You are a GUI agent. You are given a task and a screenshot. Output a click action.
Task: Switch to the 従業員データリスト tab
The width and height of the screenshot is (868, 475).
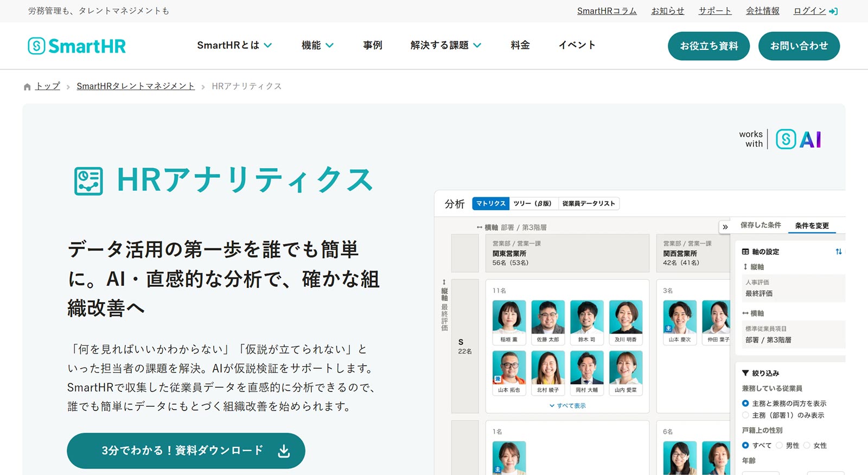coord(589,203)
